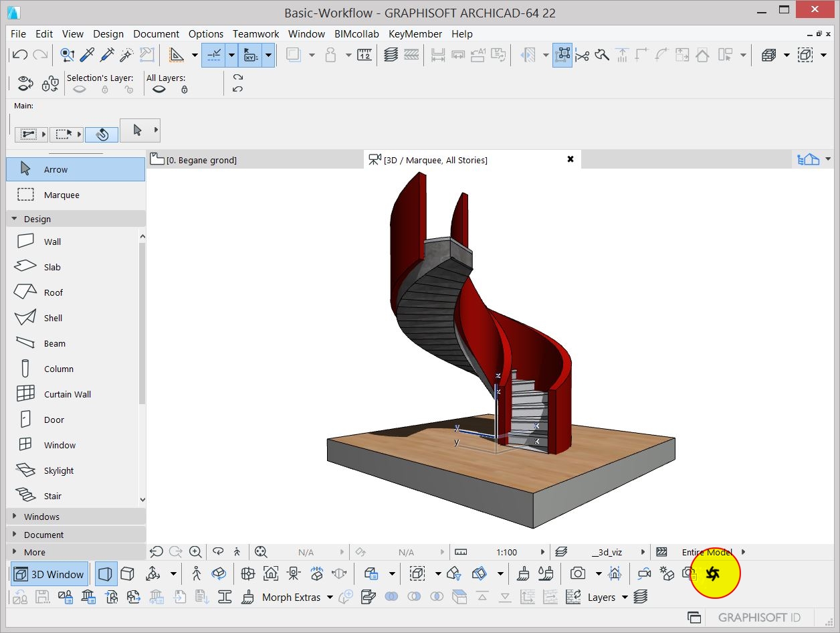The height and width of the screenshot is (633, 840).
Task: Toggle the Suspend Groups button
Action: click(x=562, y=55)
